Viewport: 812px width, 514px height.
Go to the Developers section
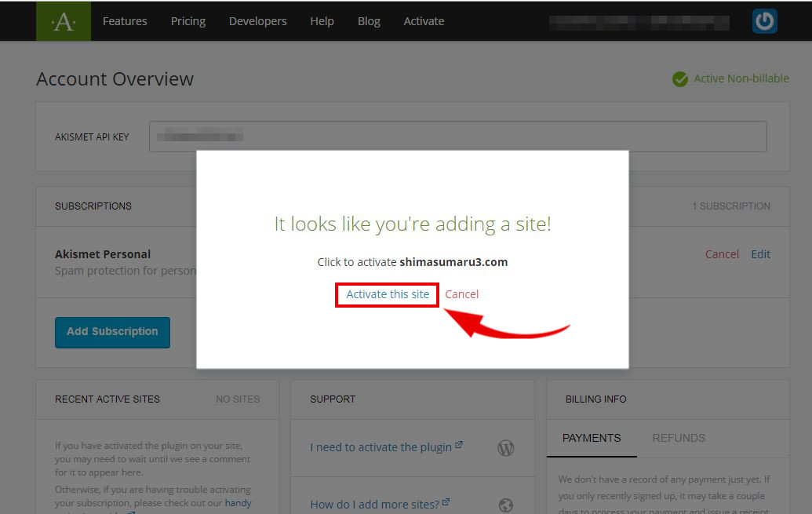click(258, 21)
